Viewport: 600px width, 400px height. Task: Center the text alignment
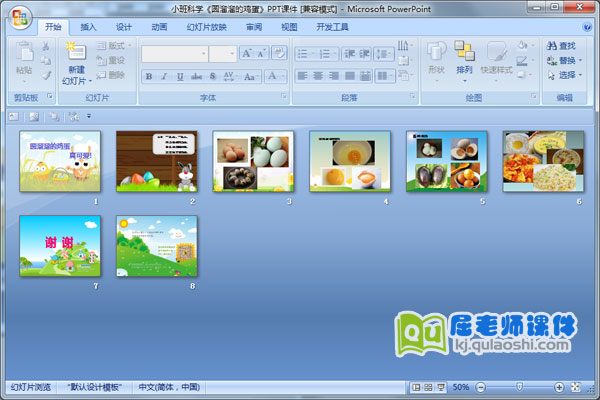coord(318,76)
